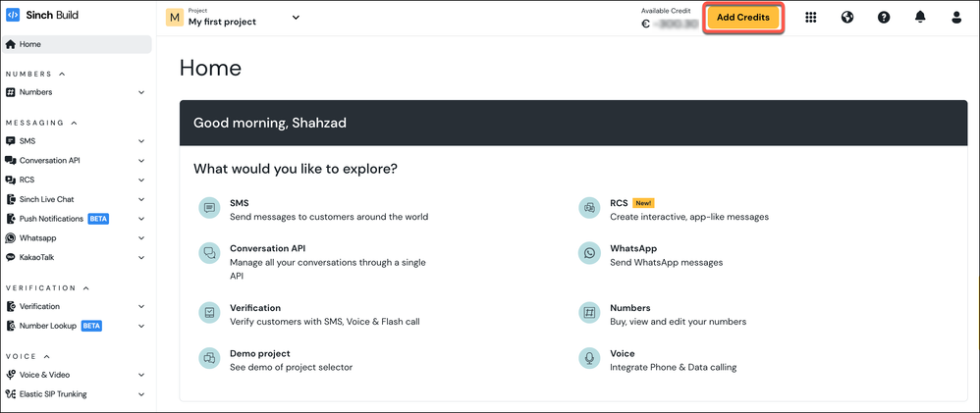Click the Sinch Build logo icon
The width and height of the screenshot is (980, 413).
point(13,15)
